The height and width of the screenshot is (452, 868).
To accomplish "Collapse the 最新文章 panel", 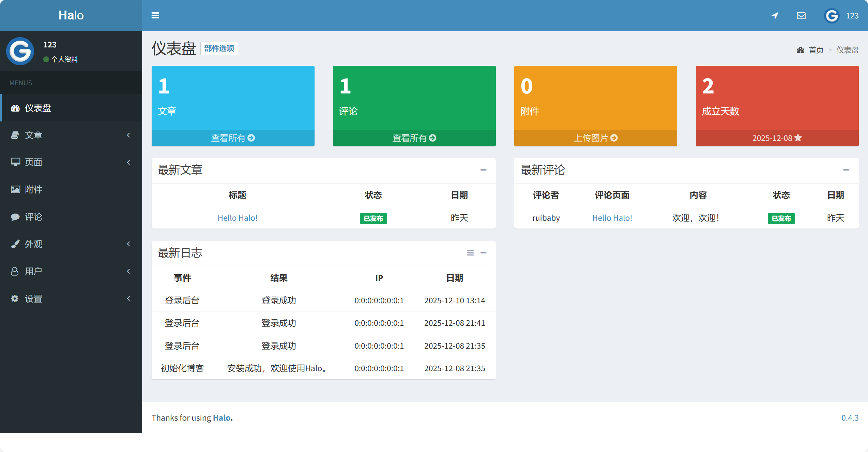I will coord(483,170).
